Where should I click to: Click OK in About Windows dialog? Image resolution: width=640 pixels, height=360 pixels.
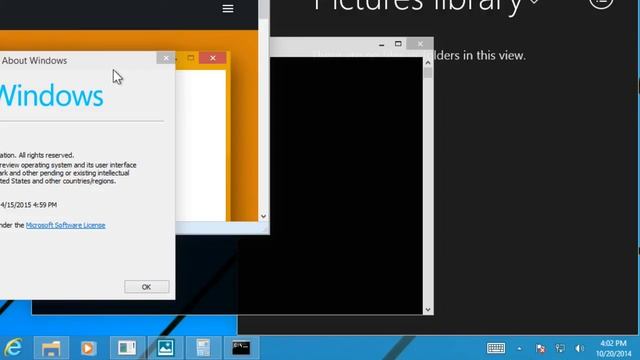[x=147, y=287]
